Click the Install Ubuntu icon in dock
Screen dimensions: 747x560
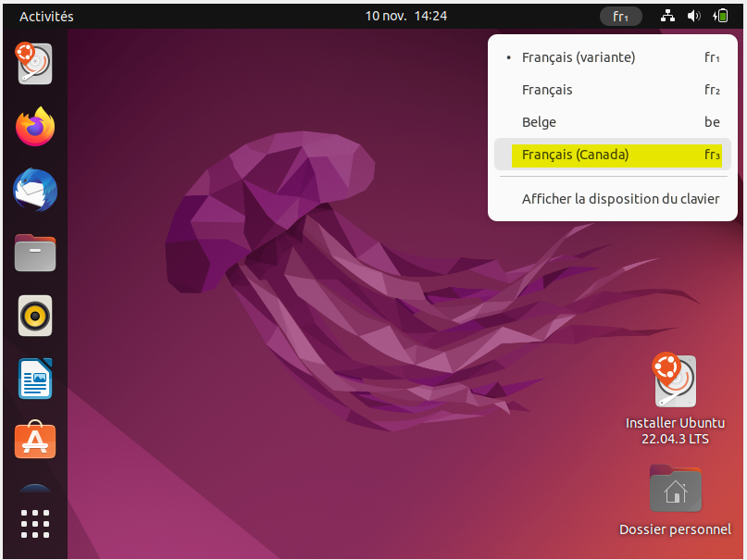[35, 64]
